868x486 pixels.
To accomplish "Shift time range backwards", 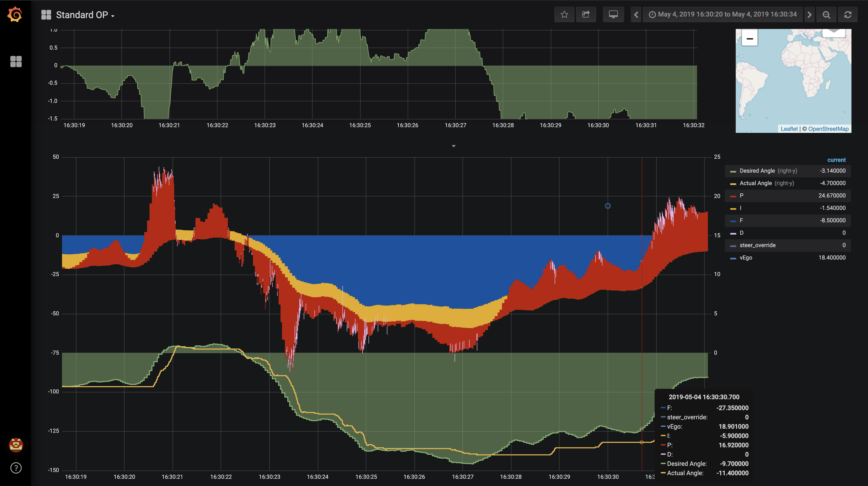I will [636, 14].
